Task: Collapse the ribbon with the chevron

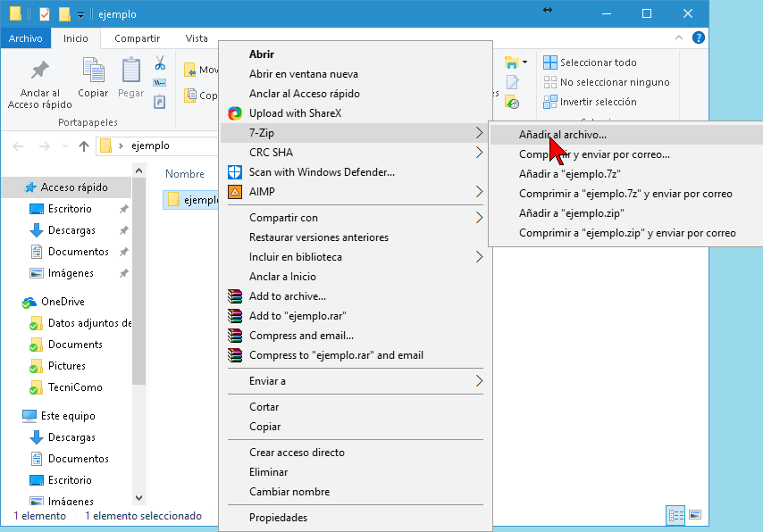Action: pos(679,37)
